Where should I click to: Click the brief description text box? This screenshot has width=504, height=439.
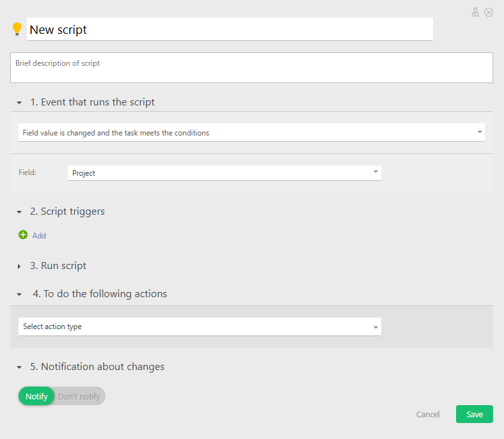click(x=251, y=68)
